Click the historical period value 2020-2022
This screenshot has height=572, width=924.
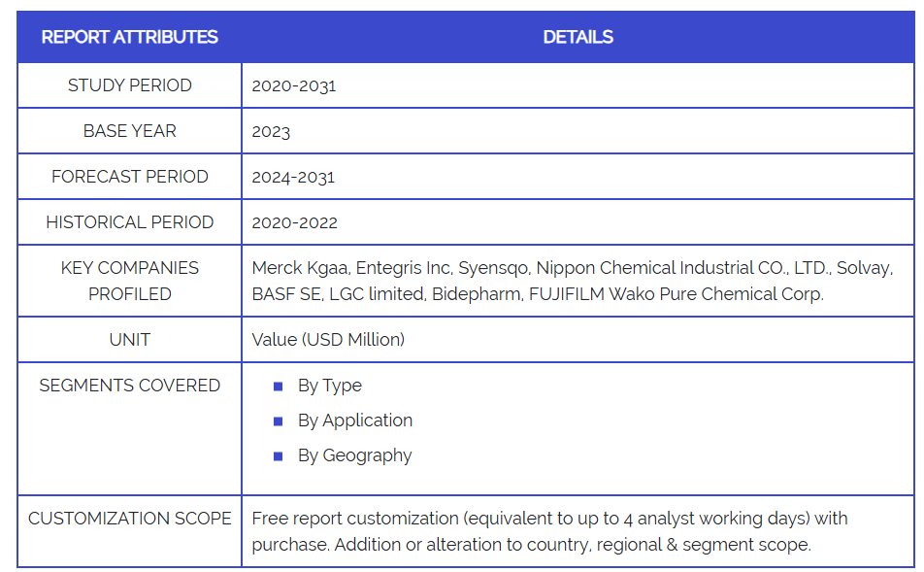coord(294,222)
